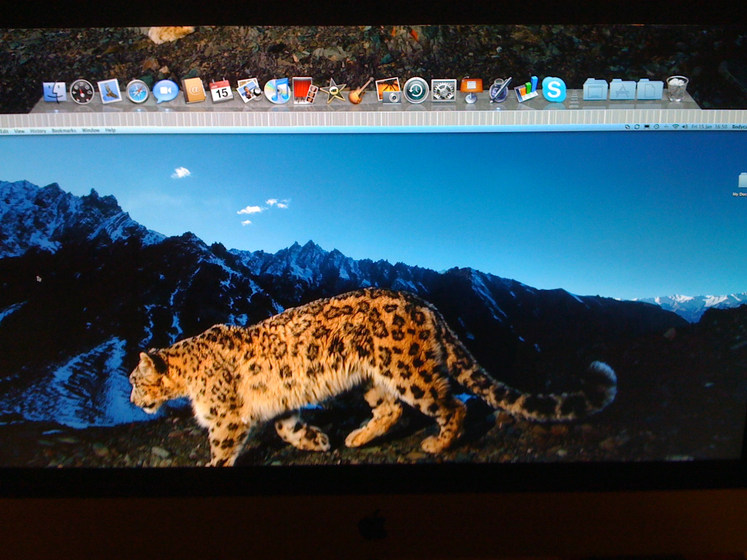Click the Fri 15 Jan 16:50 clock
Image resolution: width=747 pixels, height=560 pixels.
[709, 127]
